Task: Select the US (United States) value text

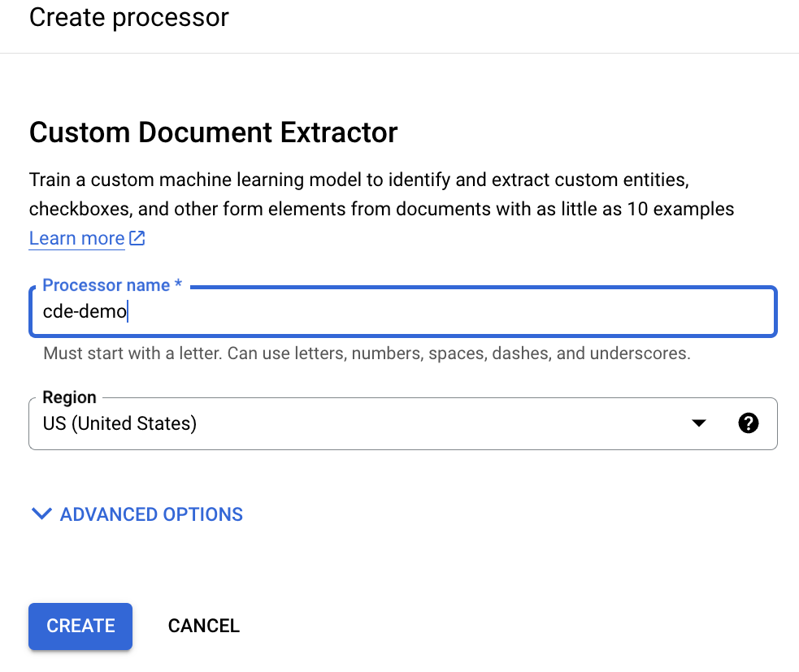Action: pos(119,423)
